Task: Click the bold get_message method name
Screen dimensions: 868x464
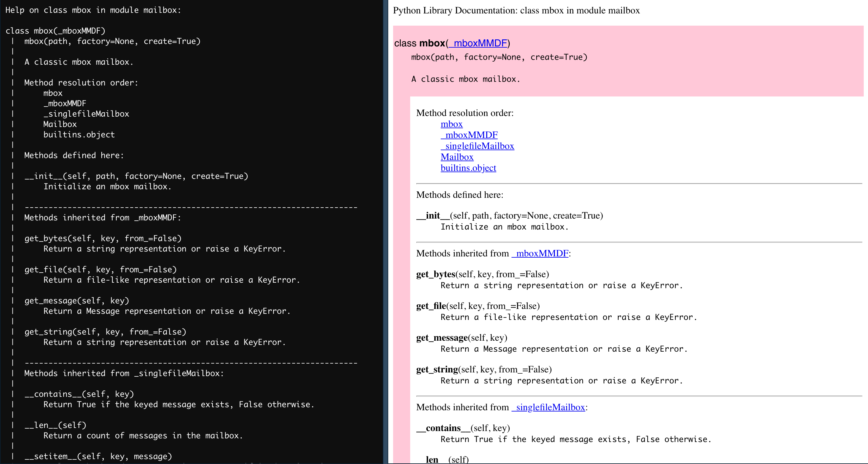Action: pos(442,338)
